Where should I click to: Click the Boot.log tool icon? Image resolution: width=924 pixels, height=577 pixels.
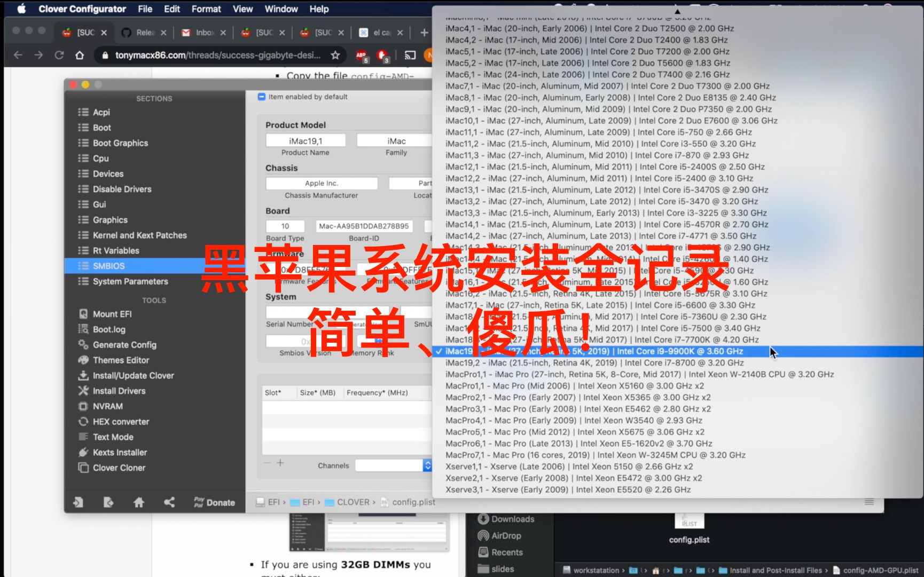pos(83,329)
